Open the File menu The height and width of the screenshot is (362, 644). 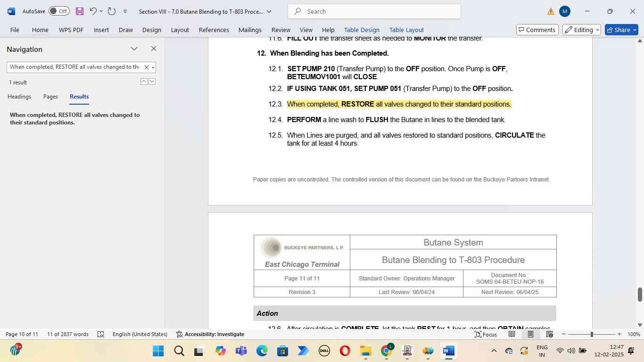tap(15, 30)
